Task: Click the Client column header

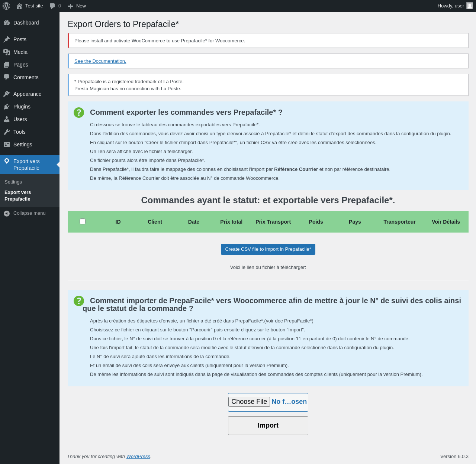Action: pyautogui.click(x=155, y=222)
